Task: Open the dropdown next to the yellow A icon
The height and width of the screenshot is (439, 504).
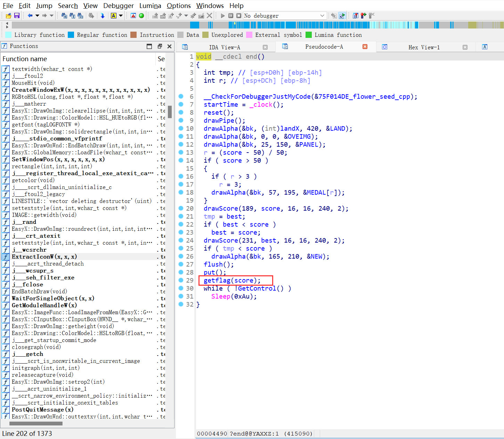Action: (x=121, y=16)
